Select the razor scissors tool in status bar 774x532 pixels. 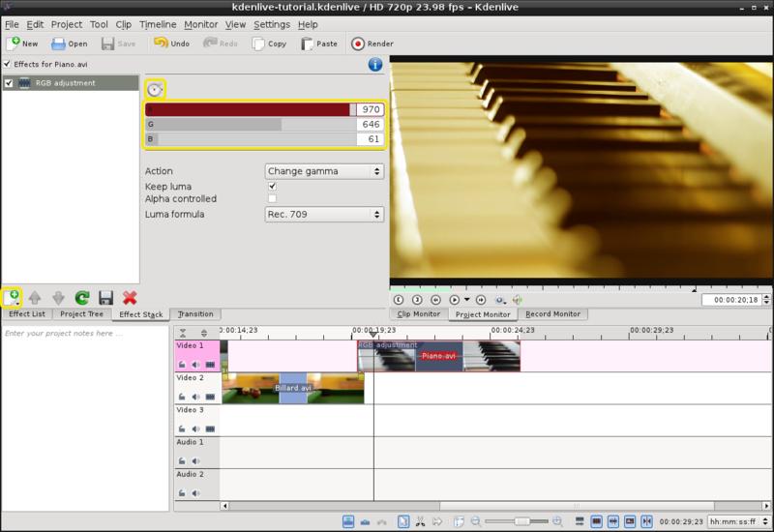click(420, 521)
